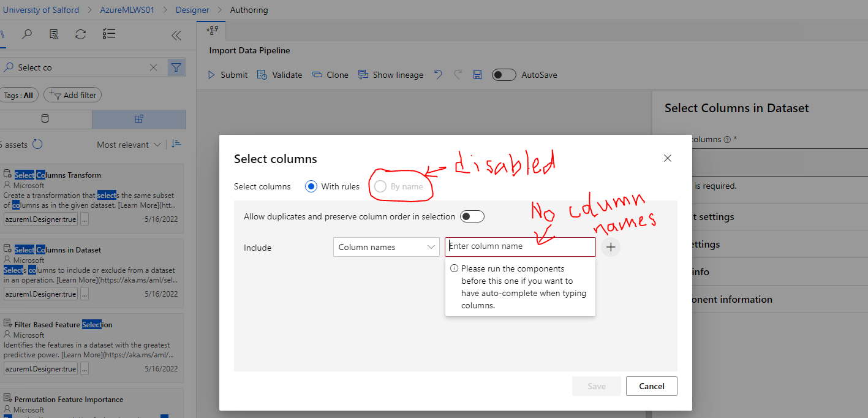Open the Most relevant sort dropdown

pyautogui.click(x=129, y=145)
